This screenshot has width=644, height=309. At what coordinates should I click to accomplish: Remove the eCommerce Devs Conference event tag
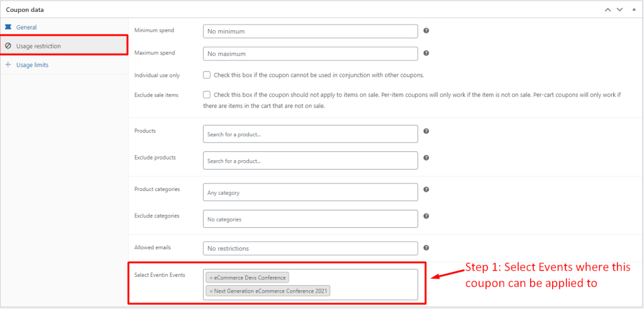pyautogui.click(x=211, y=278)
